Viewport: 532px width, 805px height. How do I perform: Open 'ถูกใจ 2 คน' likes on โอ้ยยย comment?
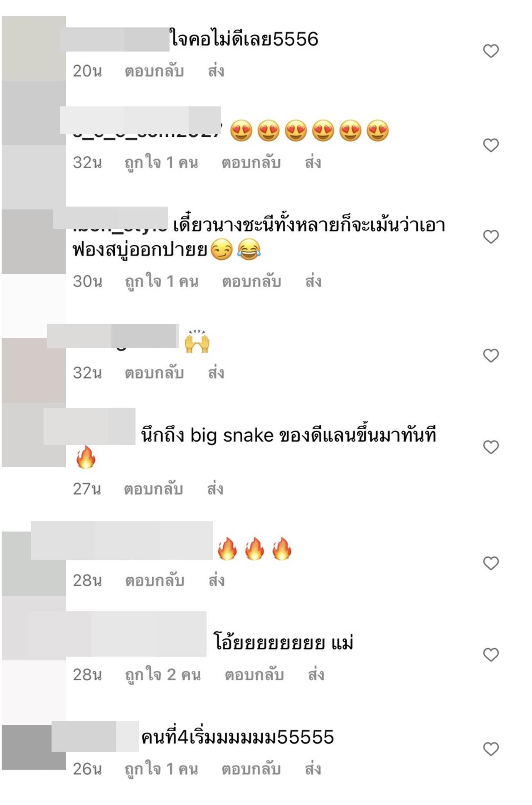click(163, 675)
